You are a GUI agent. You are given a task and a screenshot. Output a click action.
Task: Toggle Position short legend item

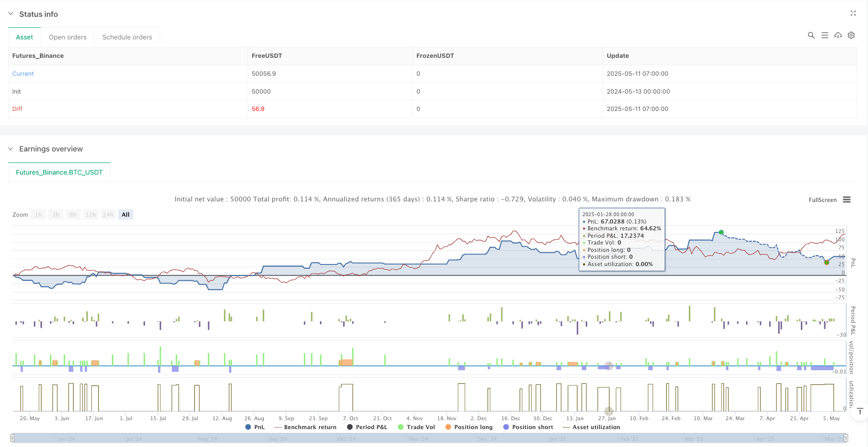(528, 427)
